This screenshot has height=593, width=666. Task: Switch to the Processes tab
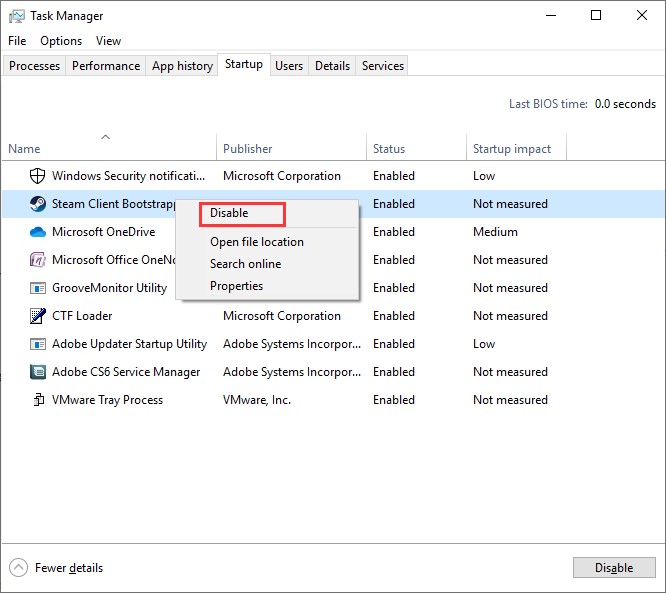(34, 66)
